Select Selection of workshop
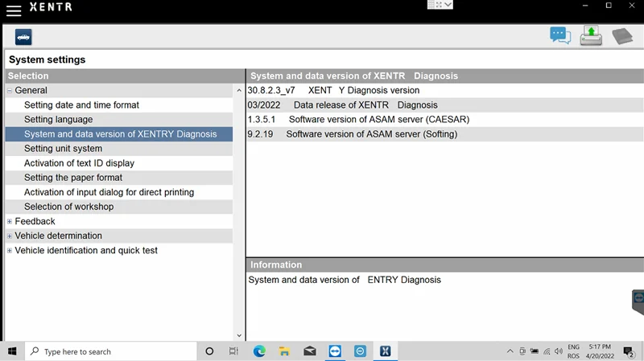The height and width of the screenshot is (361, 644). coord(118,207)
